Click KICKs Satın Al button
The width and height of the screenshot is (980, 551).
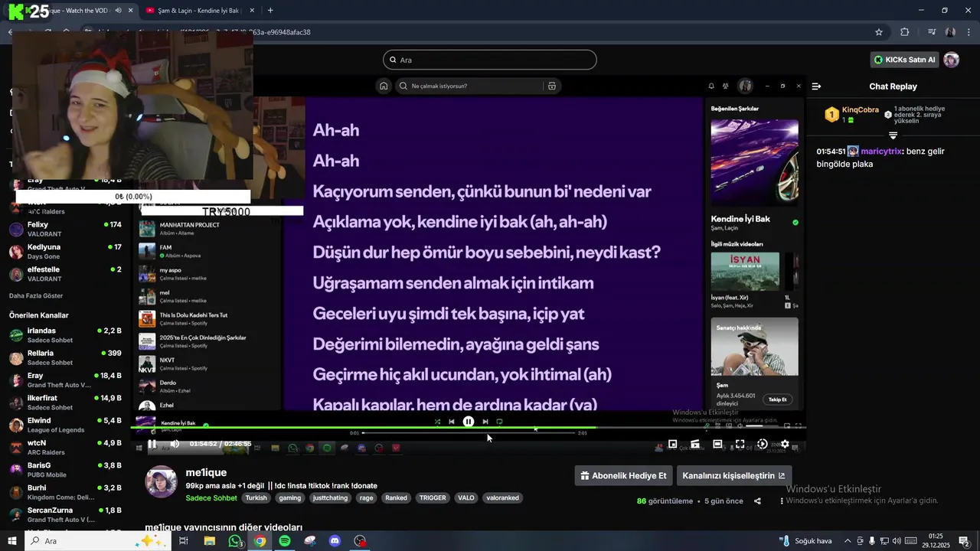pos(904,60)
